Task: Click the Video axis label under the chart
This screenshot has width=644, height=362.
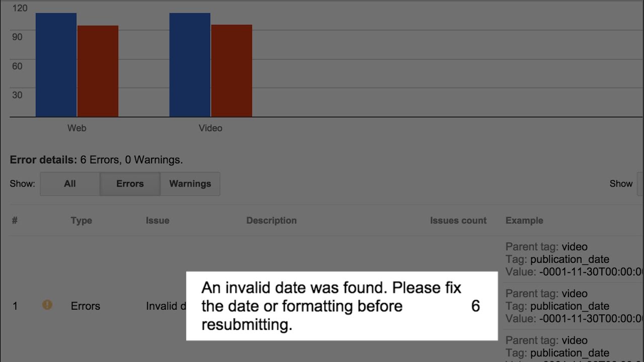Action: (x=210, y=128)
